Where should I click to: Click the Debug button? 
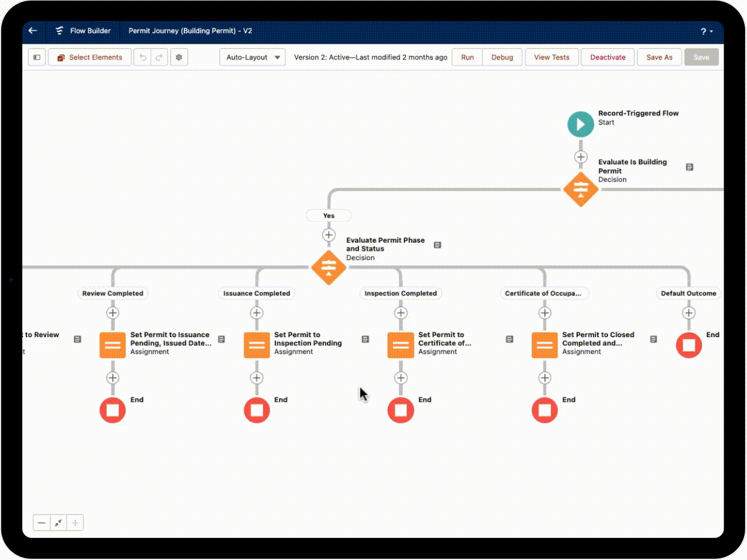[x=502, y=57]
